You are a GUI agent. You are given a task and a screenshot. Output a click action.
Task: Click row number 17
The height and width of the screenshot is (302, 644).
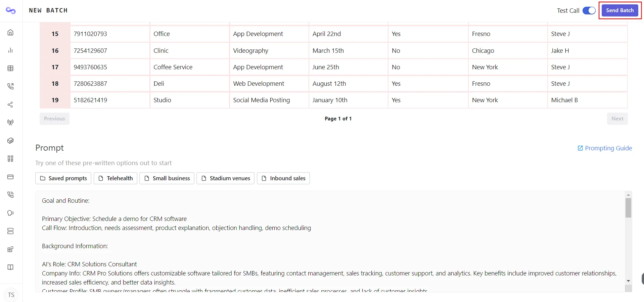(55, 67)
